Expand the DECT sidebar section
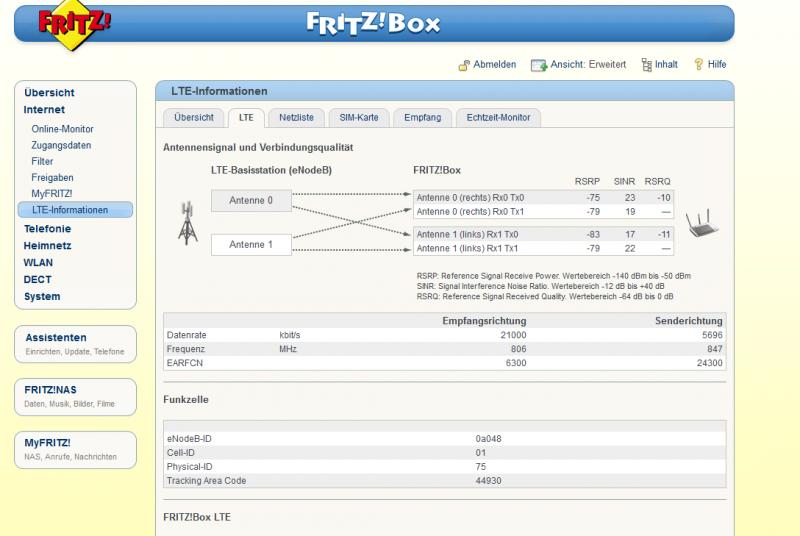 pyautogui.click(x=37, y=279)
